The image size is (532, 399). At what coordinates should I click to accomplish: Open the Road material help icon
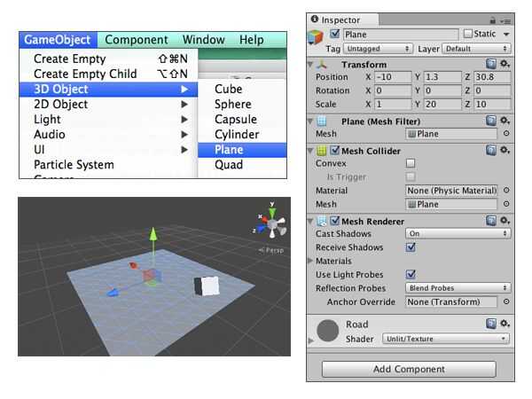pos(490,324)
